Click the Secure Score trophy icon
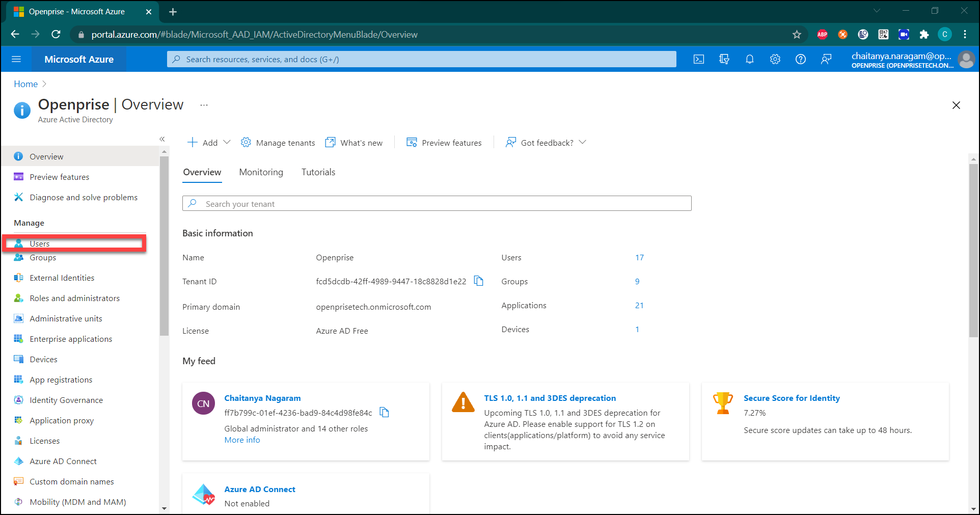 (x=723, y=403)
